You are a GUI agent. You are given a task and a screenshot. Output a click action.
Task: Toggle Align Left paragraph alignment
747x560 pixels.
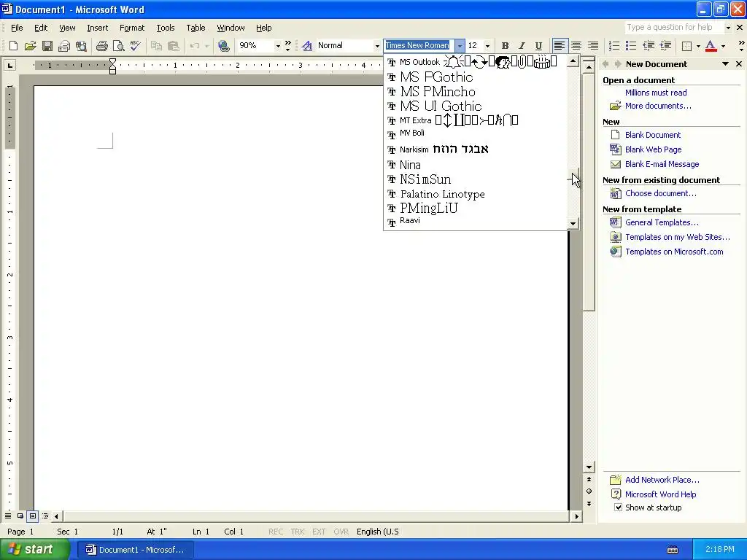click(x=560, y=46)
